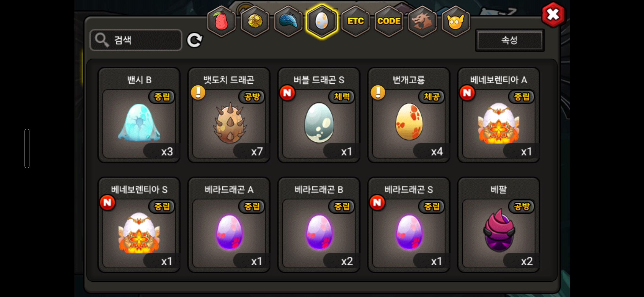The image size is (644, 297).
Task: Open the 속성 attribute filter button
Action: click(510, 40)
